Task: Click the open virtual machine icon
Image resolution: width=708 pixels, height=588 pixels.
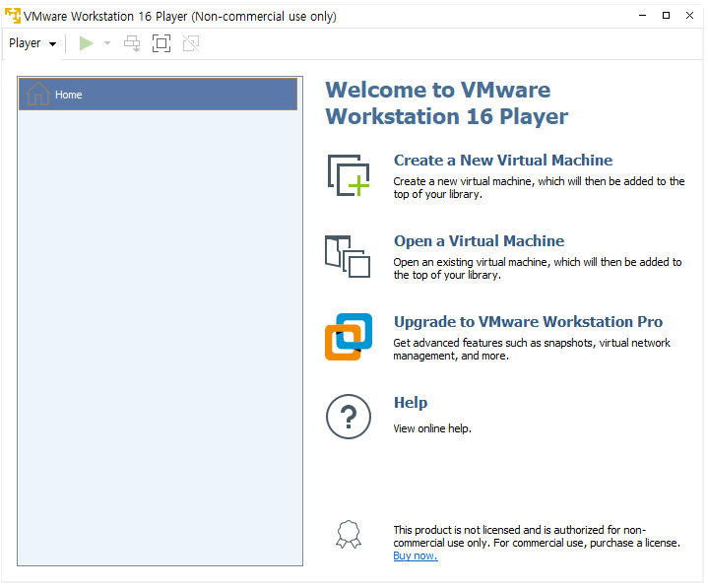Action: (x=348, y=256)
